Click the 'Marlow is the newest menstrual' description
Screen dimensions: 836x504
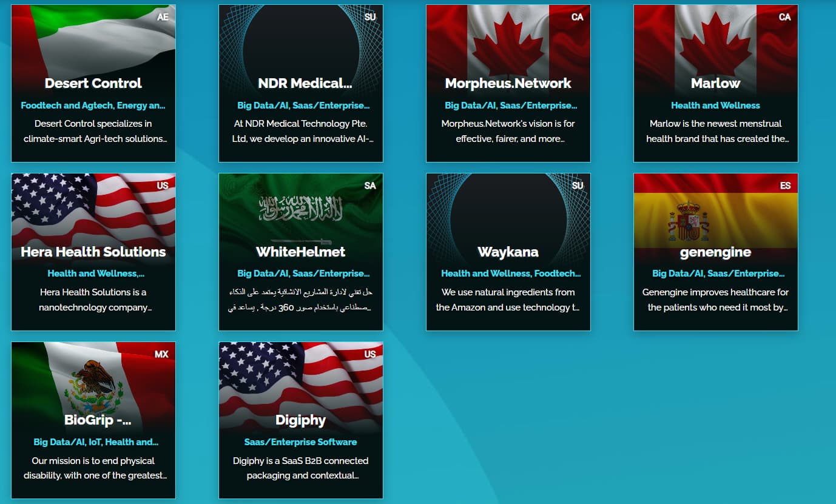[x=718, y=131]
